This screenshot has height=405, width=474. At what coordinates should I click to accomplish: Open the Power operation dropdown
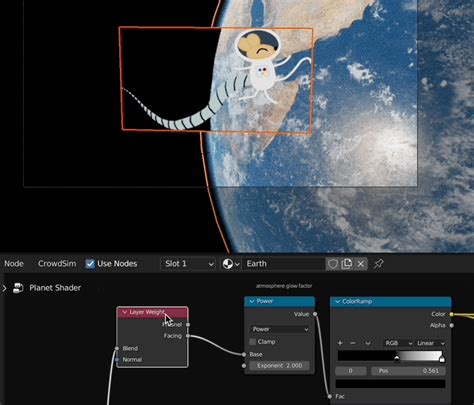click(x=280, y=329)
